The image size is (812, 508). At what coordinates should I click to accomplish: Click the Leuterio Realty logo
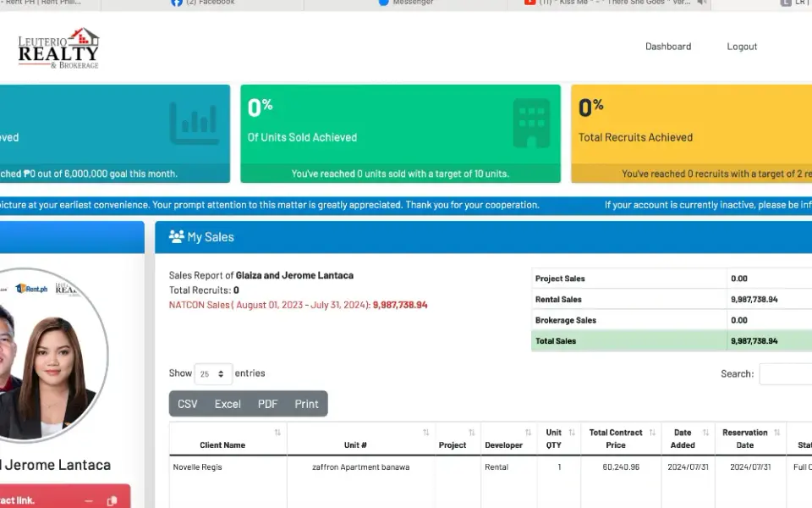point(58,48)
